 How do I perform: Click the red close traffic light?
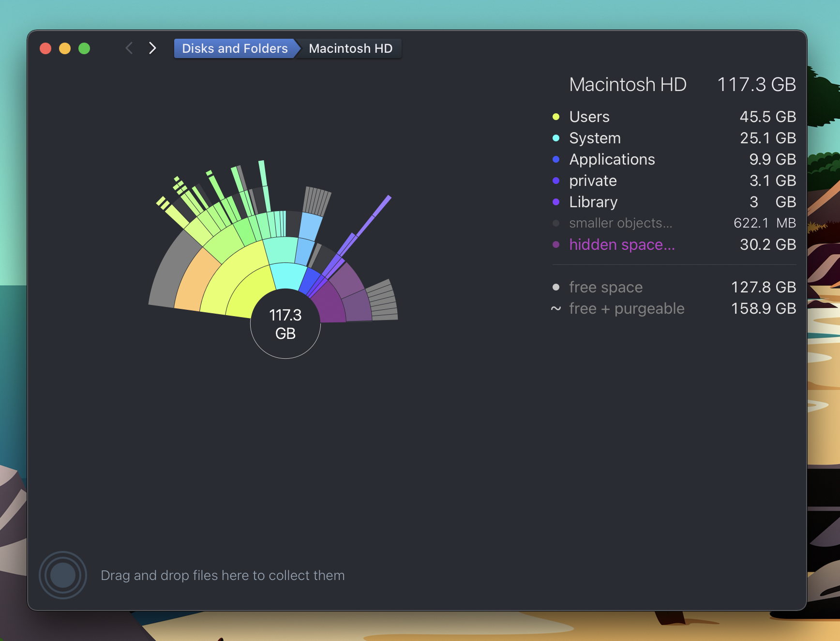point(45,48)
